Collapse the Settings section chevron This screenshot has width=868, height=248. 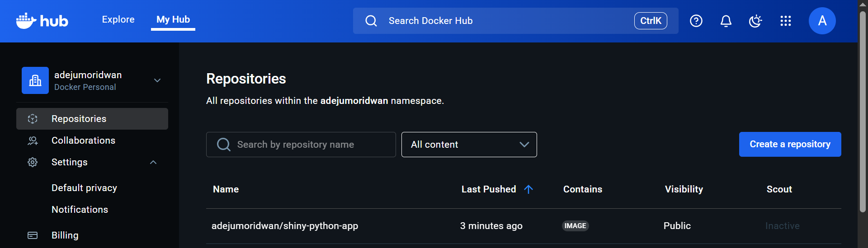tap(153, 162)
